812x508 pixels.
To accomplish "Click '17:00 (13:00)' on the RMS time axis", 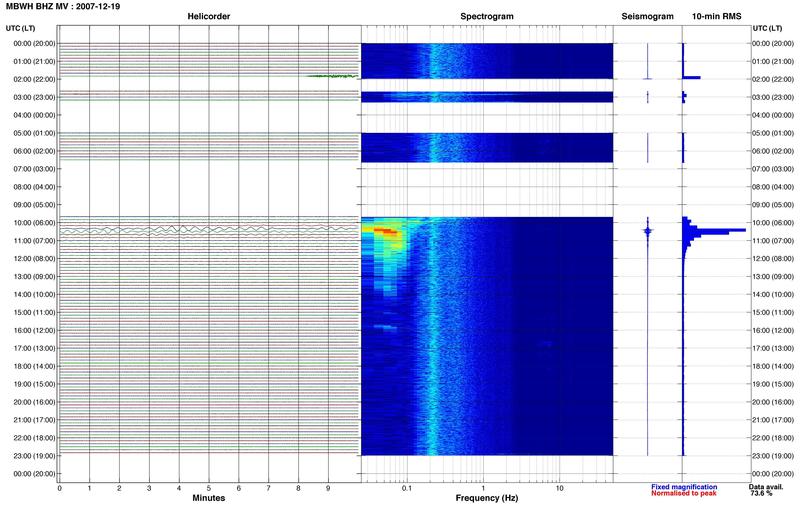I will (773, 348).
